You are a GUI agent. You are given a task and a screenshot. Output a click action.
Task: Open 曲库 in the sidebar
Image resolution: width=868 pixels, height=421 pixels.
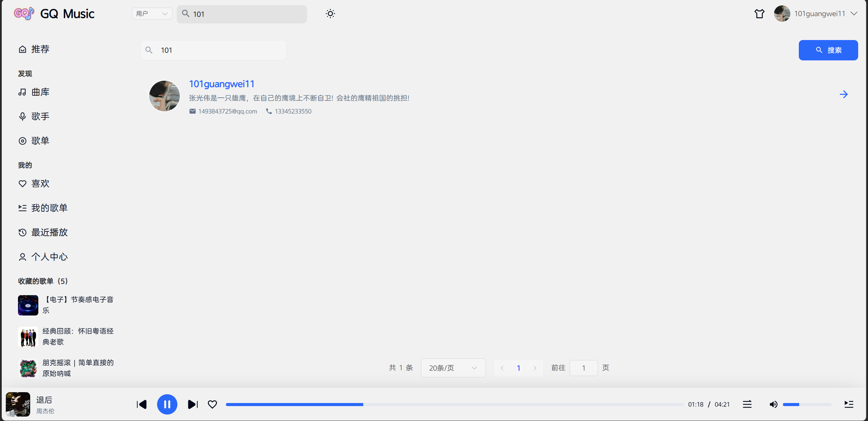pyautogui.click(x=40, y=92)
